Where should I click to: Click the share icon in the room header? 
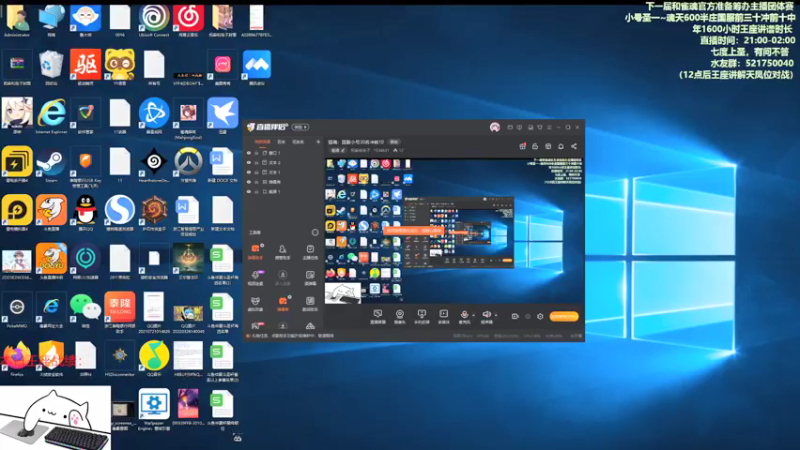573,146
